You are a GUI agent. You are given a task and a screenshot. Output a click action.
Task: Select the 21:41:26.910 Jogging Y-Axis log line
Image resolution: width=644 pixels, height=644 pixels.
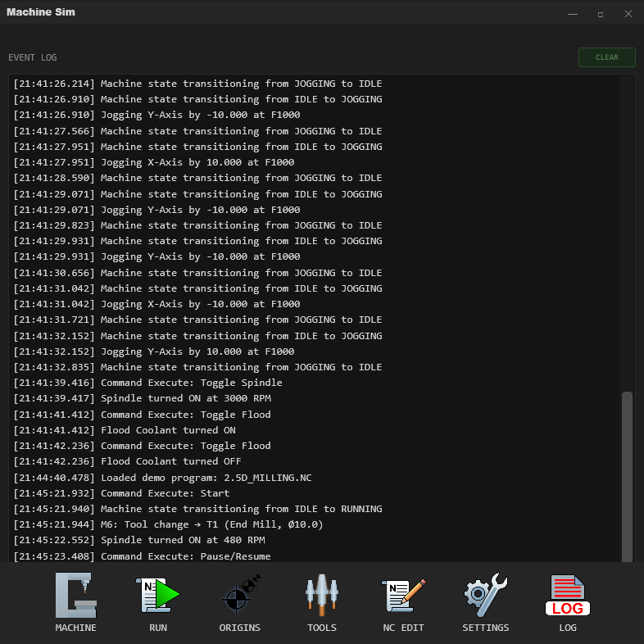156,115
